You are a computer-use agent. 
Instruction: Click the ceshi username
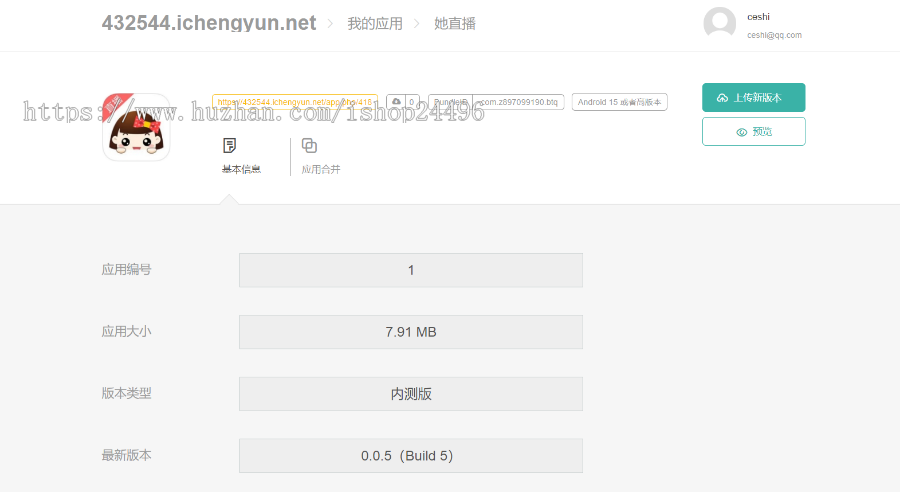pyautogui.click(x=758, y=17)
